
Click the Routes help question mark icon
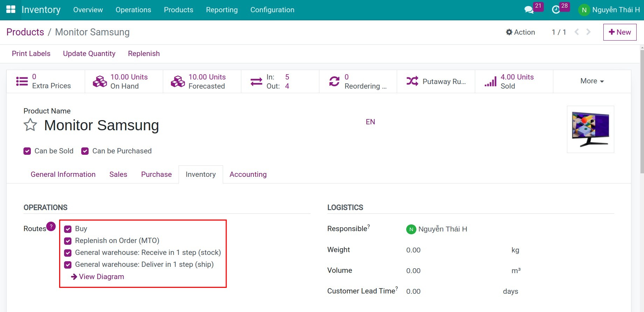pos(51,227)
